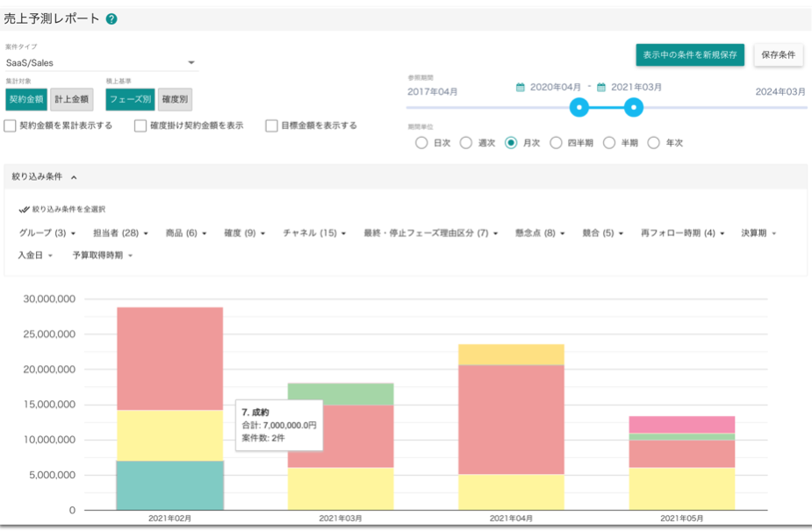This screenshot has height=531, width=812.
Task: Click the left period range slider handle
Action: (578, 108)
